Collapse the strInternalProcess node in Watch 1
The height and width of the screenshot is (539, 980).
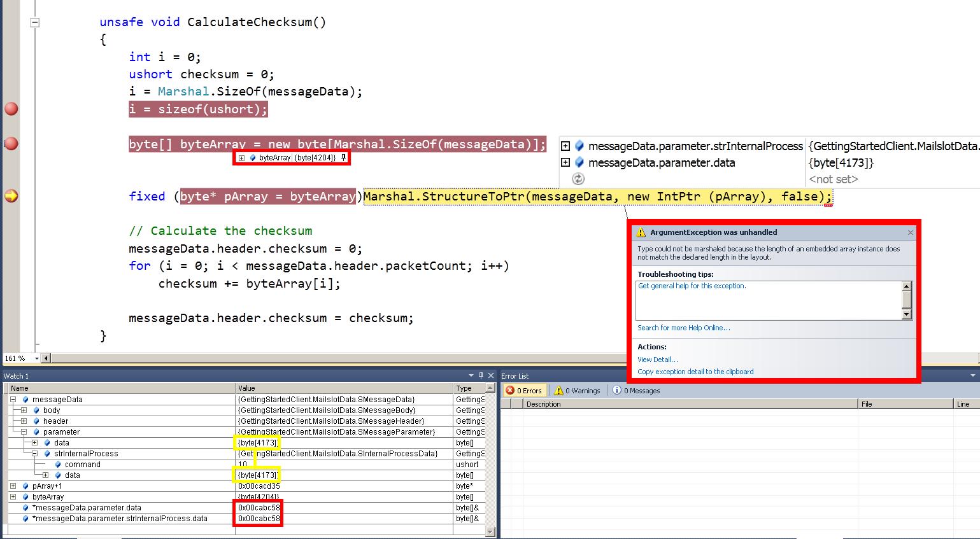pyautogui.click(x=34, y=454)
